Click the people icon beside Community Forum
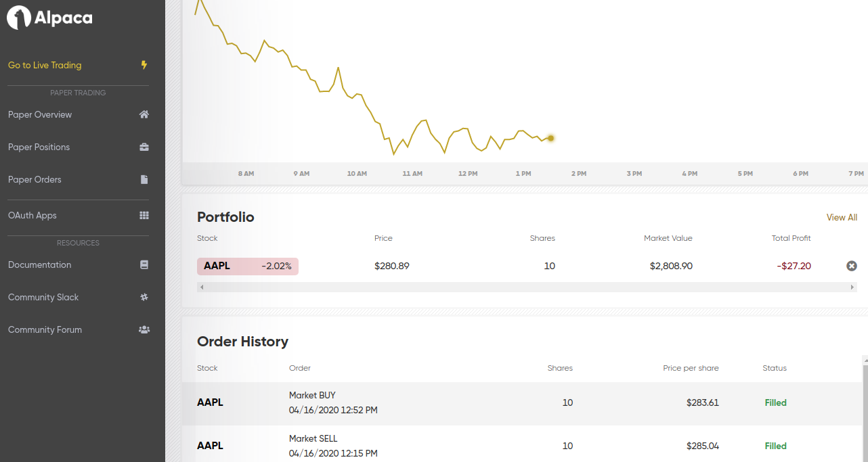The image size is (868, 462). [144, 329]
